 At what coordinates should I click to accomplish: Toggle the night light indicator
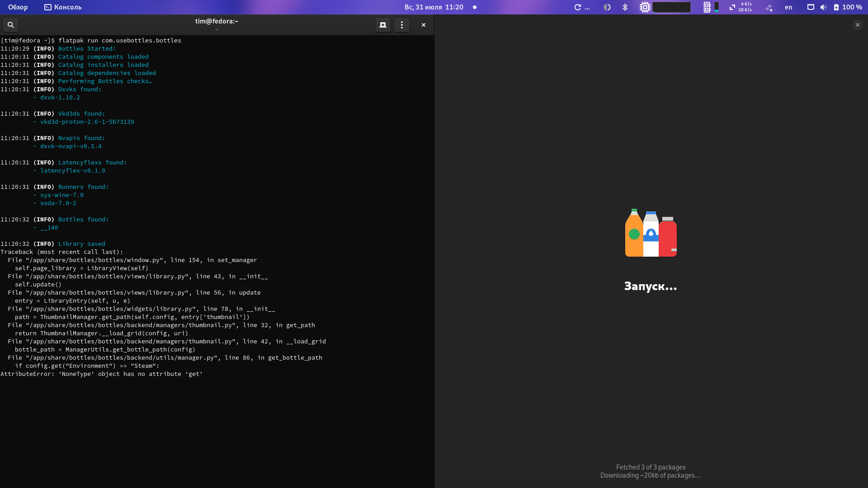coord(607,7)
